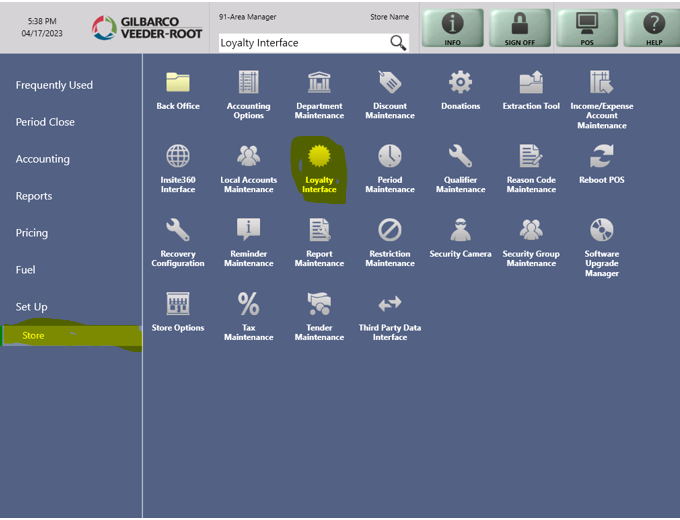This screenshot has width=680, height=520.
Task: Select the highlighted Loyalty Interface icon
Action: click(x=319, y=158)
